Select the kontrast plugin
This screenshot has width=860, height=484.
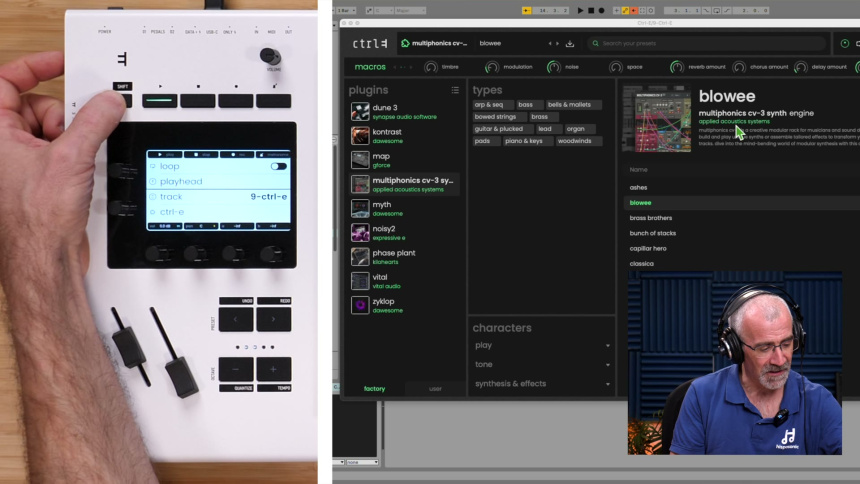coord(405,136)
